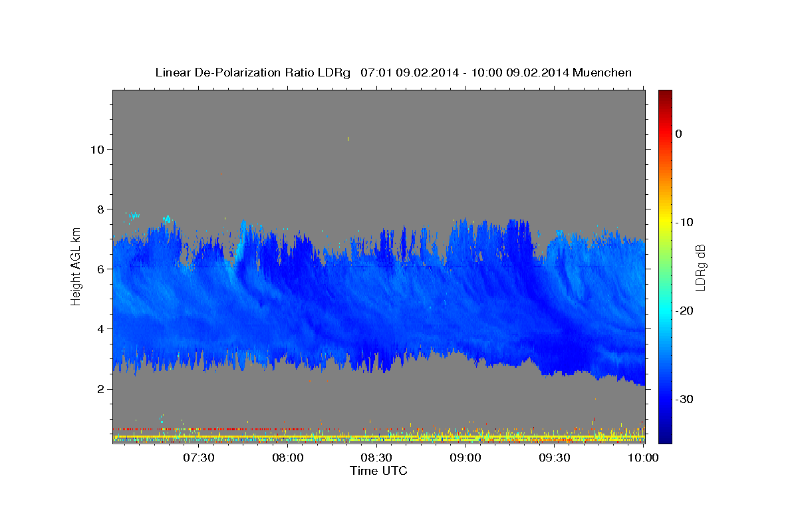Click the end timestamp "10:00 09.02.2014" in title
This screenshot has width=798, height=532.
[520, 72]
